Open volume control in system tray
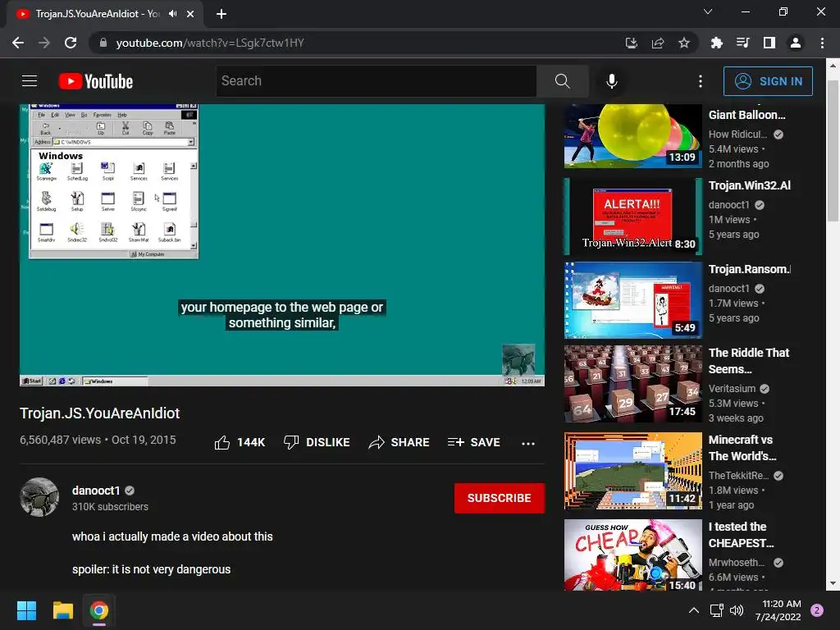Viewport: 840px width, 630px height. [737, 610]
